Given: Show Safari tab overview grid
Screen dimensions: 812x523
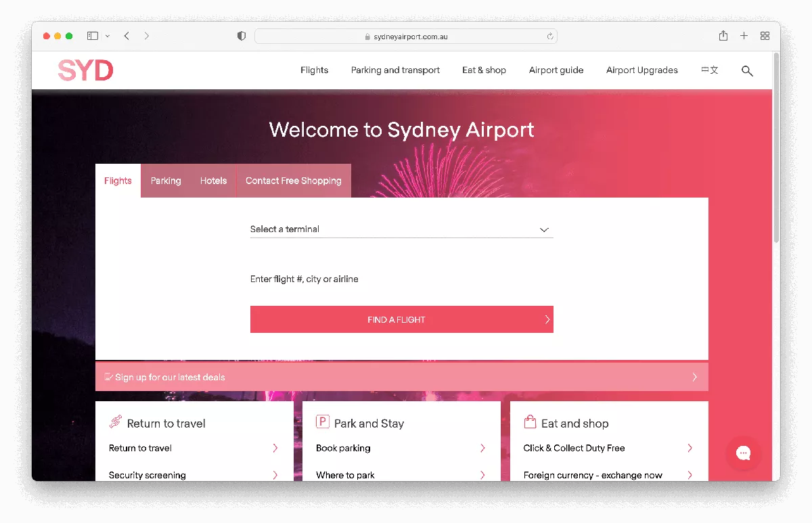Looking at the screenshot, I should pos(765,36).
